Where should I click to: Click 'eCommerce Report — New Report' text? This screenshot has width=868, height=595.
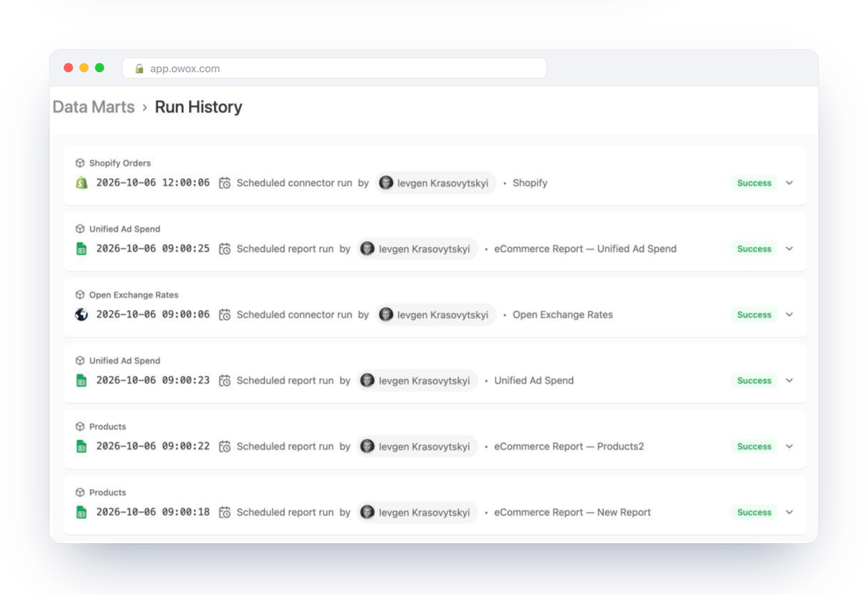[573, 513]
